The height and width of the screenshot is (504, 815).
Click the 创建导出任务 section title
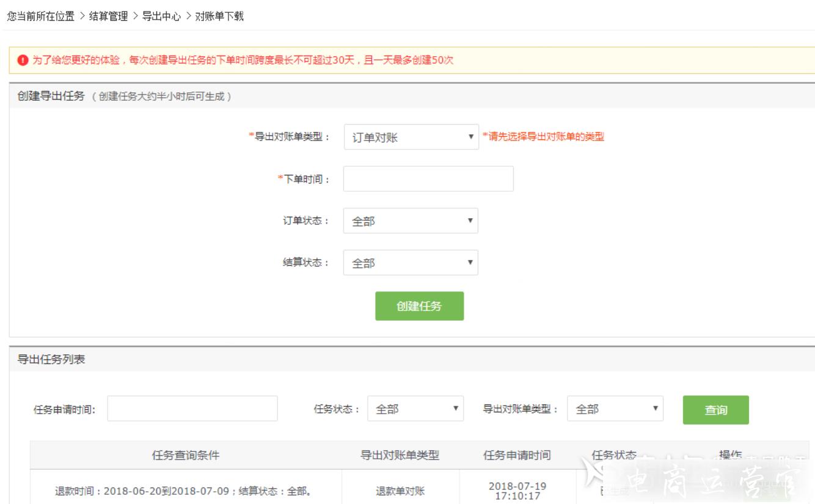click(x=50, y=97)
